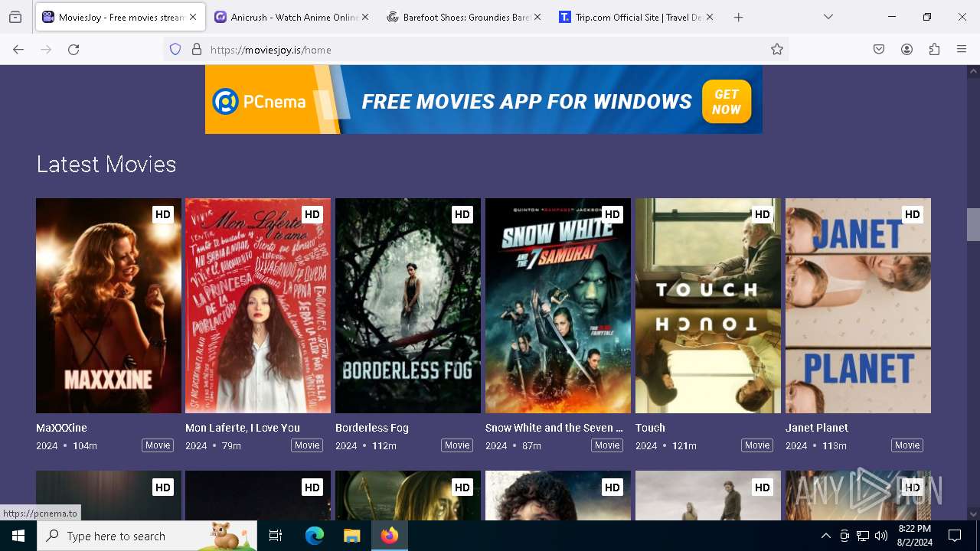The image size is (980, 551).
Task: Click Windows search box
Action: pyautogui.click(x=147, y=536)
